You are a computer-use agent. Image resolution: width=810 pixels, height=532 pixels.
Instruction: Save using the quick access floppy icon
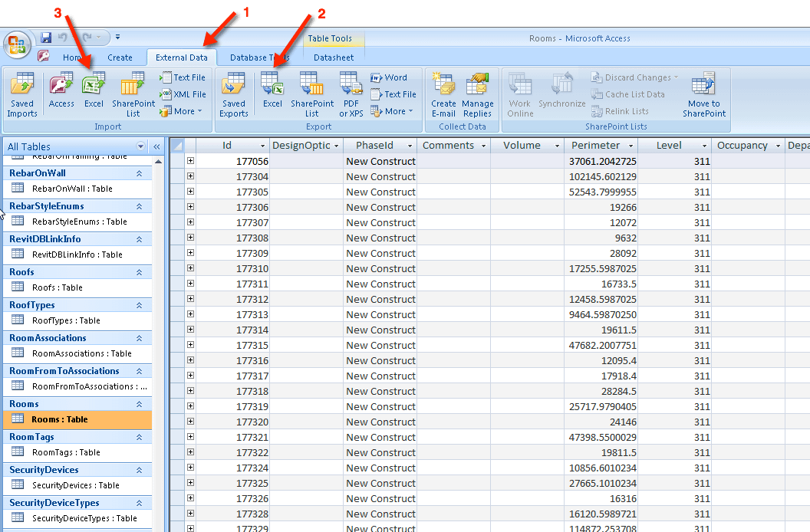46,38
